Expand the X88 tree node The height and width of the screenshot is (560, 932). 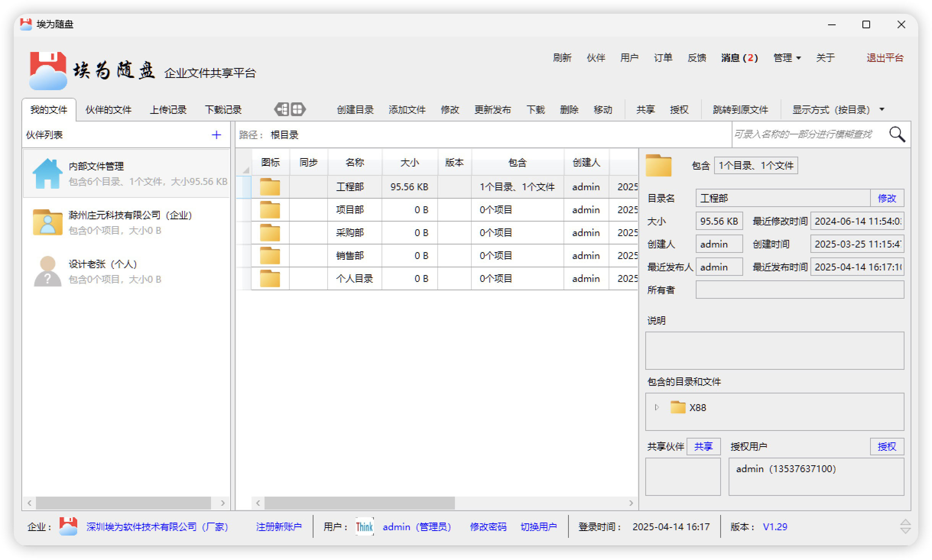point(657,407)
